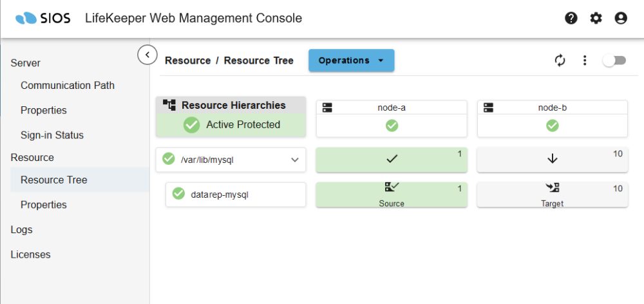Toggle the switch beside the more options menu

click(614, 61)
